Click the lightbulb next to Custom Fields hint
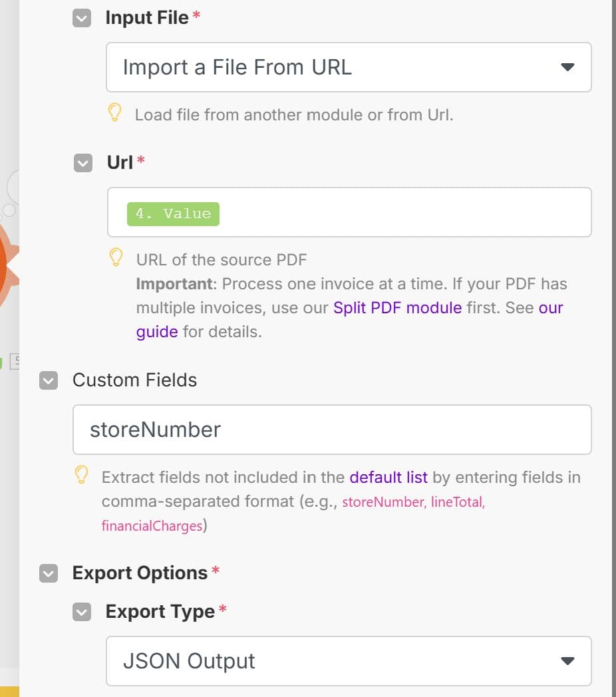The width and height of the screenshot is (616, 697). point(82,475)
